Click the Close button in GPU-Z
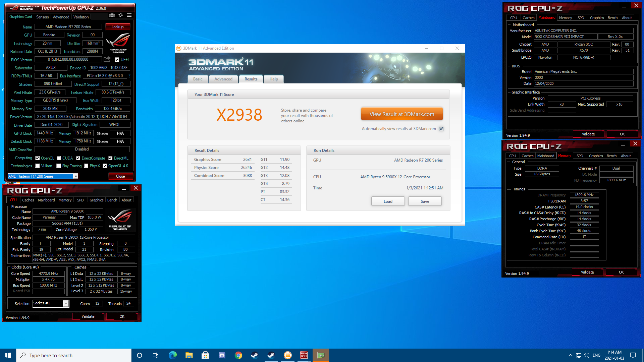The height and width of the screenshot is (362, 644). (120, 176)
